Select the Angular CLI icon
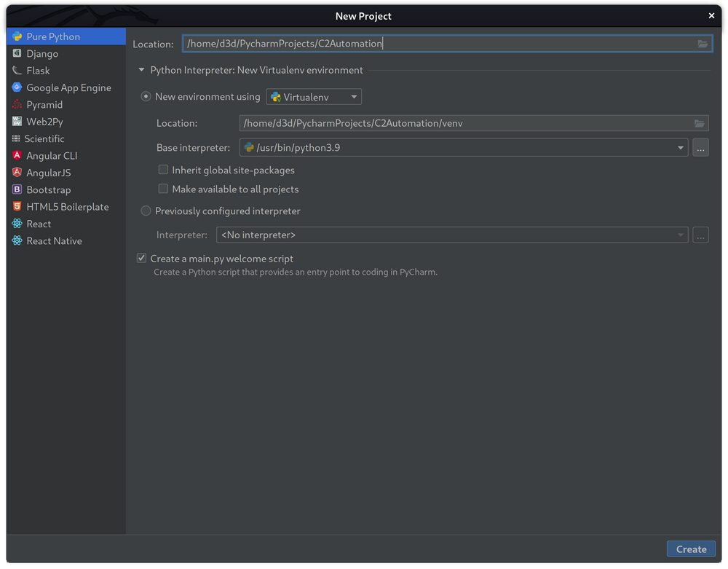This screenshot has width=728, height=569. click(16, 155)
